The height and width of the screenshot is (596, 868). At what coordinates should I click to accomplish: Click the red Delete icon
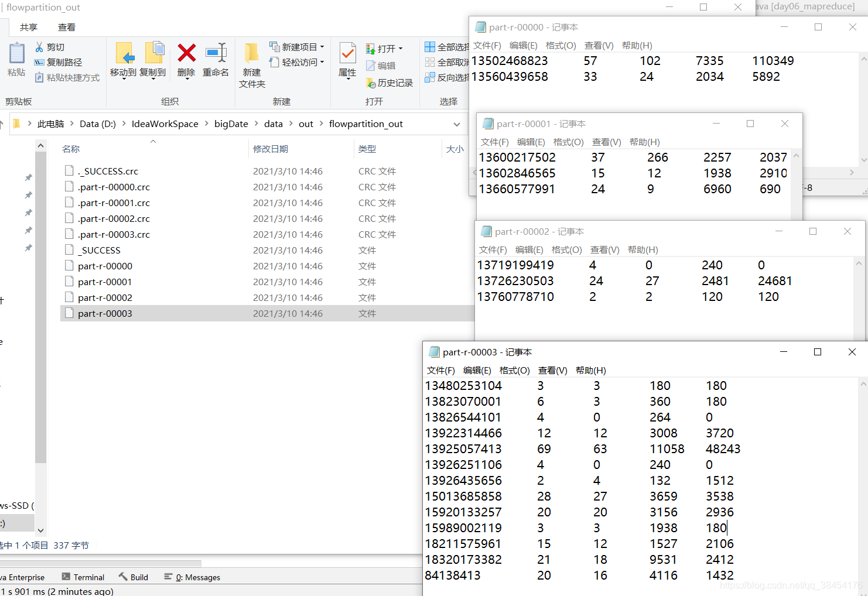tap(186, 53)
